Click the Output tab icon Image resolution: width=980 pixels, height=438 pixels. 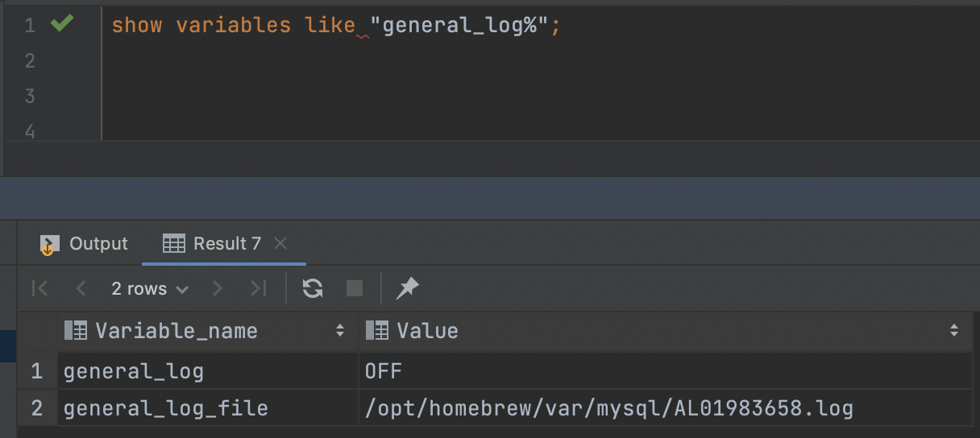point(49,245)
